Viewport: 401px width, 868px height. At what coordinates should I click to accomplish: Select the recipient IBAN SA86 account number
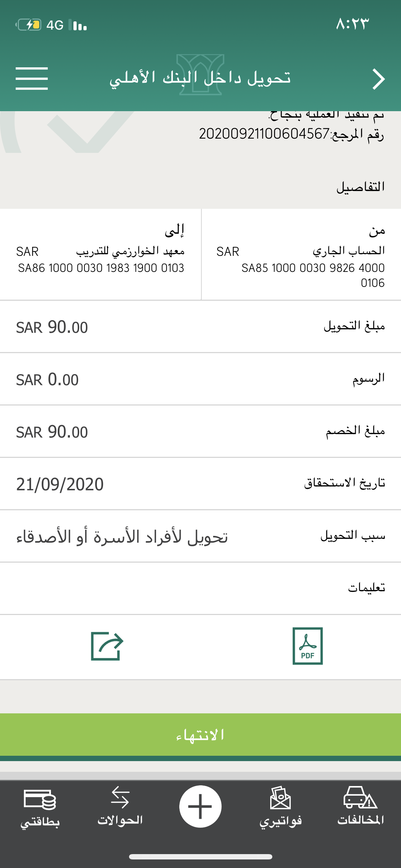[x=101, y=268]
